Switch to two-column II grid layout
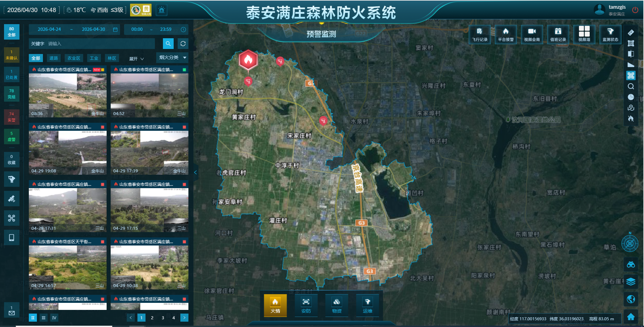This screenshot has height=327, width=644. [33, 318]
